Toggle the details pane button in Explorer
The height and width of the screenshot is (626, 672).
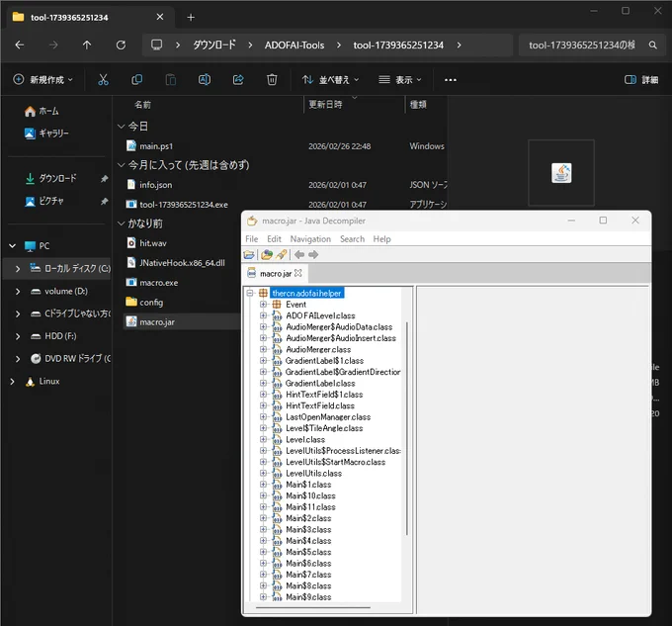641,80
